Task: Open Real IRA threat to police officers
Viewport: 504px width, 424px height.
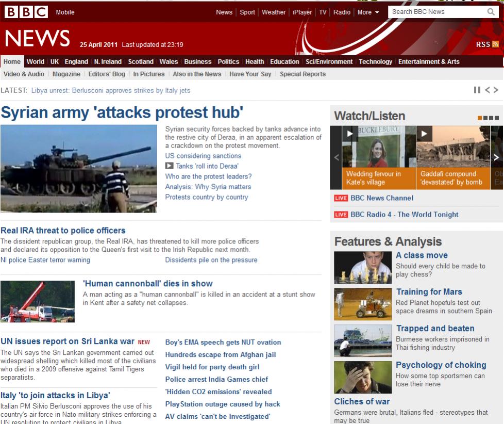Action: [63, 231]
